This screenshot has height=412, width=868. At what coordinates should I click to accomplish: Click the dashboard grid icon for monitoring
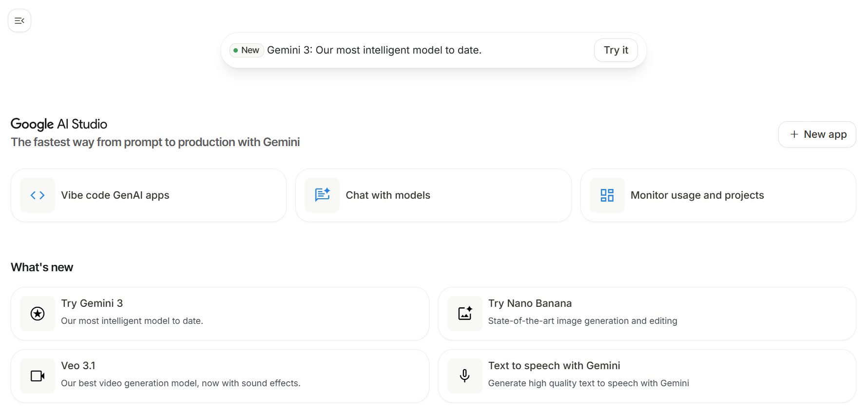click(607, 195)
